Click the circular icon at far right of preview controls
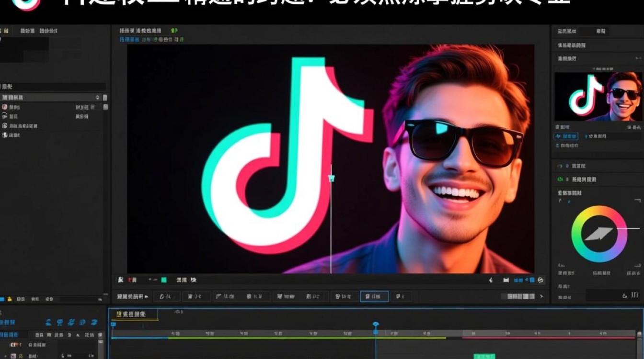This screenshot has width=644, height=359. coord(540,280)
